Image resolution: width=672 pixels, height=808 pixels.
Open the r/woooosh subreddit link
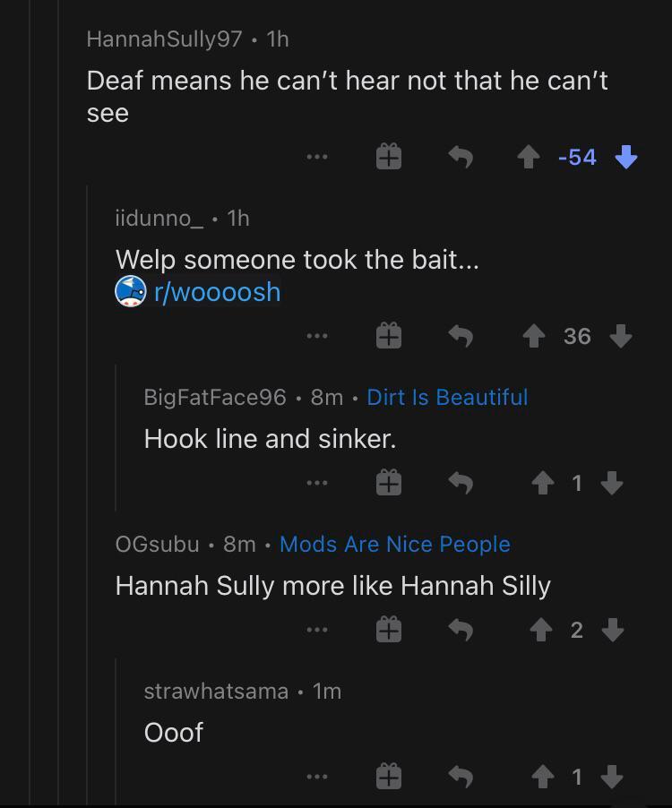pos(217,292)
